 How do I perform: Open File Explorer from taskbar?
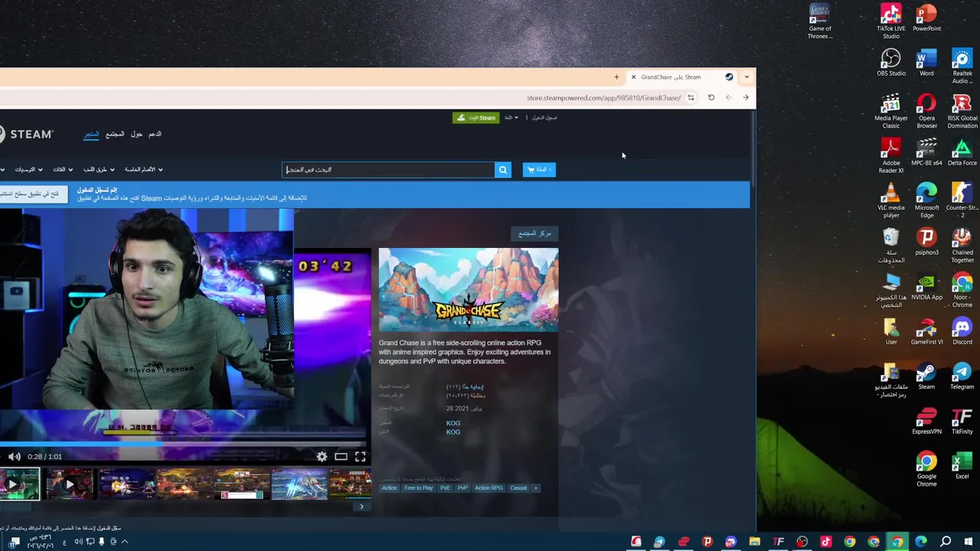[755, 542]
